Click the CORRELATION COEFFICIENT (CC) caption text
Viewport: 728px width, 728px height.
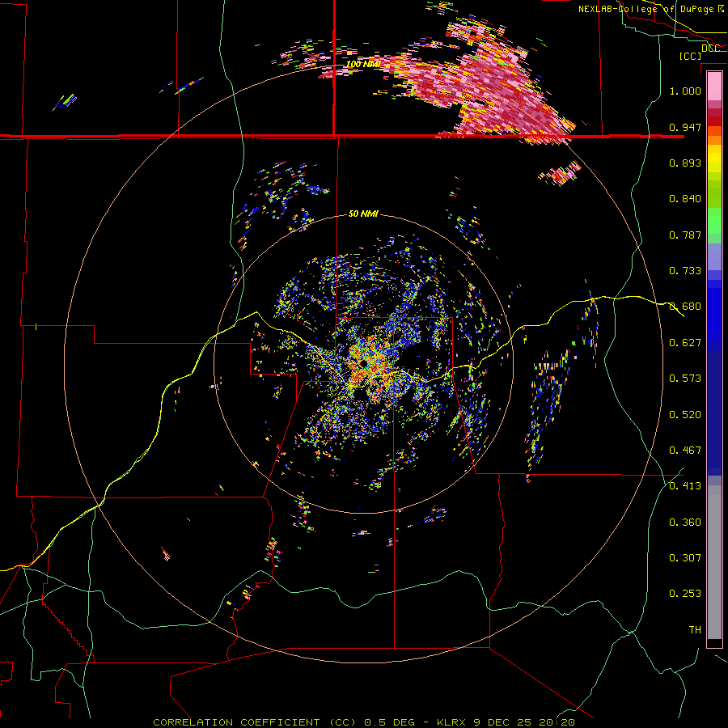(255, 722)
